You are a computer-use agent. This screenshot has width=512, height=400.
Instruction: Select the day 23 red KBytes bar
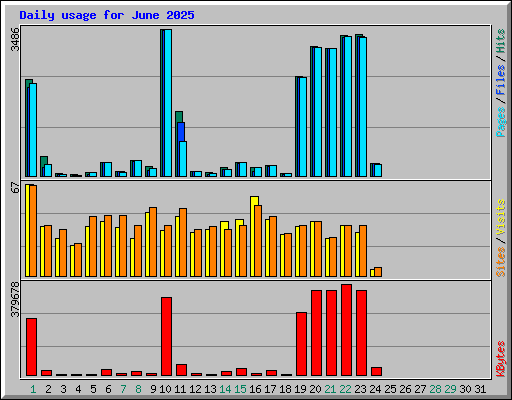[361, 333]
